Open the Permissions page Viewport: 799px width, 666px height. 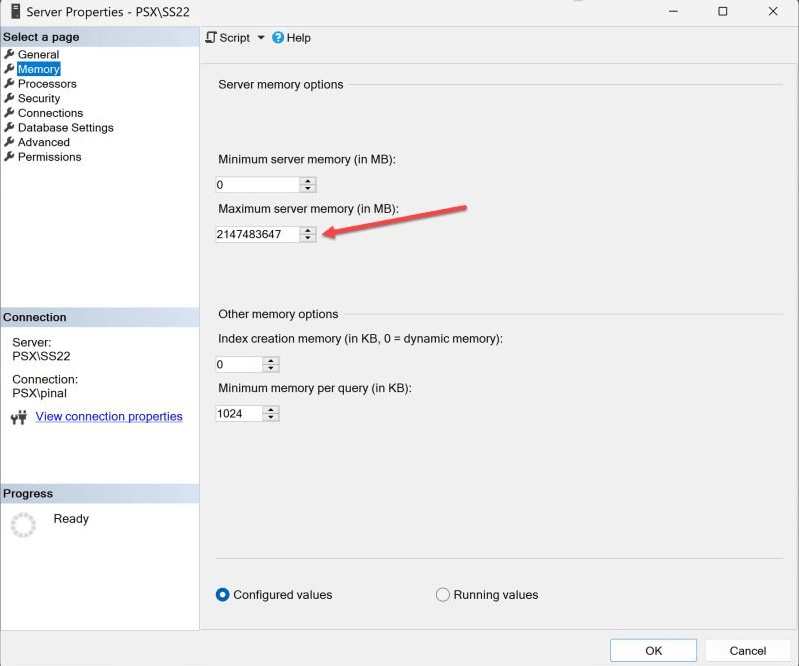49,157
